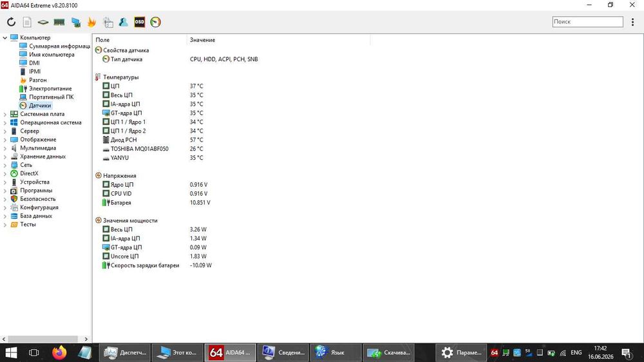Image resolution: width=644 pixels, height=362 pixels.
Task: Expand the Устройства tree node
Action: click(x=5, y=182)
